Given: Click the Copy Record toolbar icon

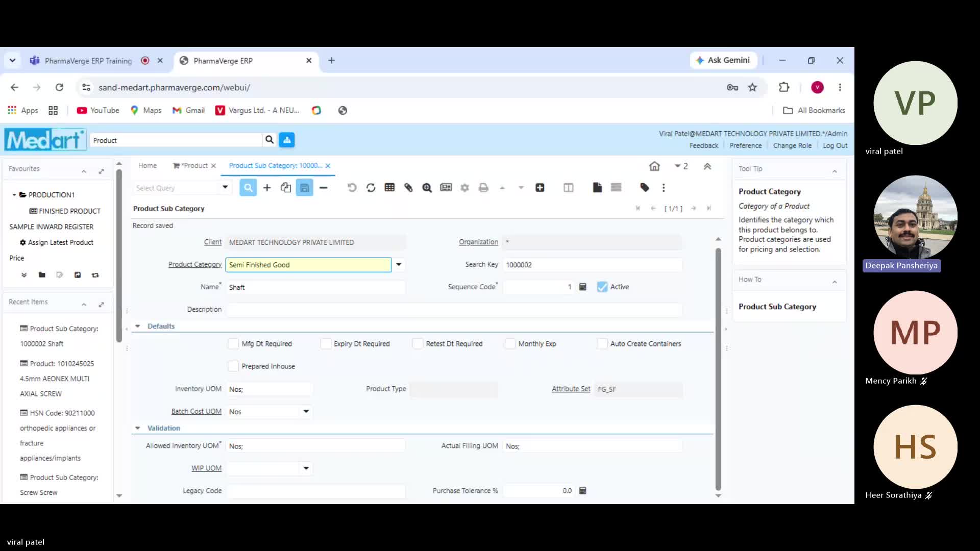Looking at the screenshot, I should pos(286,188).
